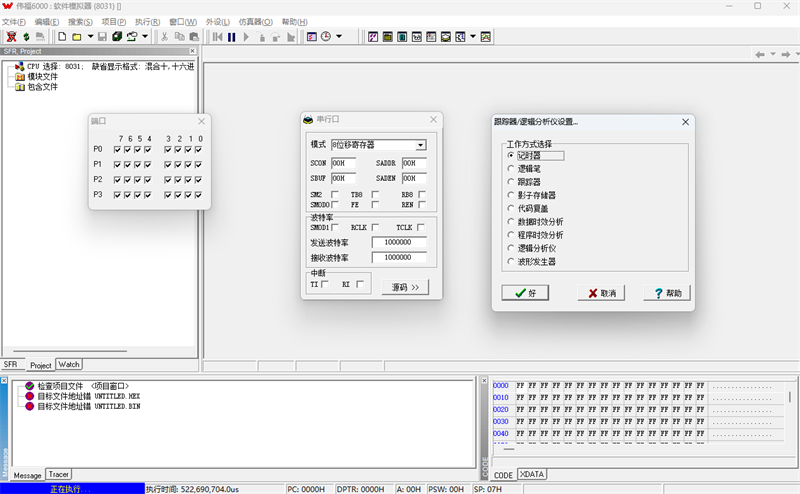Click the second window icon after purple one
800x494 pixels.
point(388,37)
